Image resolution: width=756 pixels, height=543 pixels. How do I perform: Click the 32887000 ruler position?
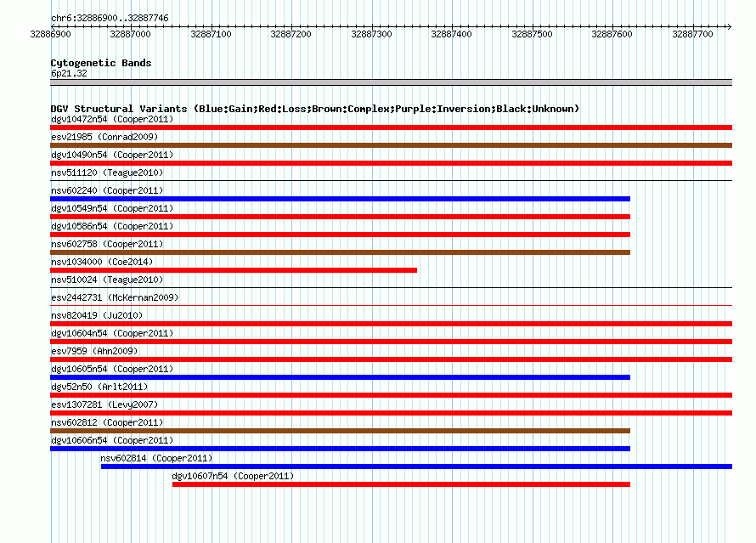click(x=130, y=34)
